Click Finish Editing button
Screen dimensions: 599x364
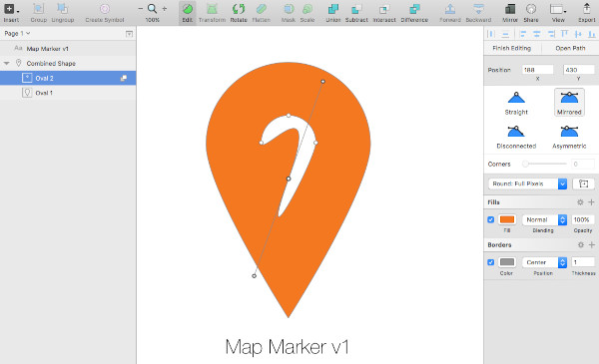(x=511, y=48)
